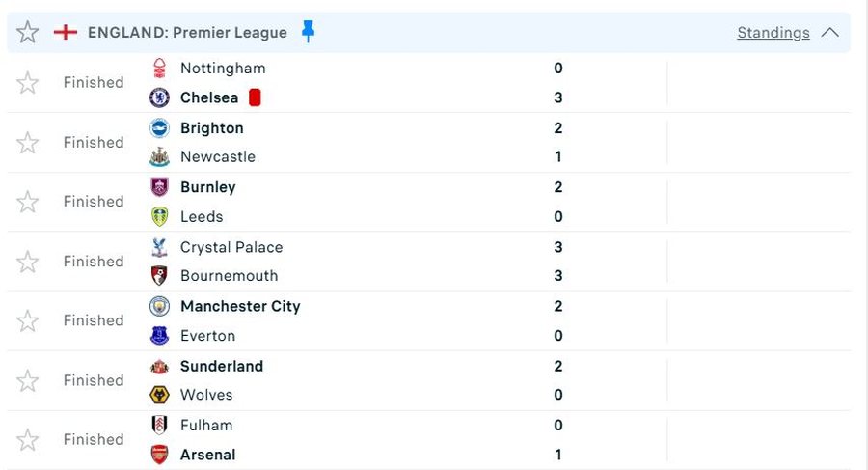The image size is (868, 470).
Task: Select the Sunderland team name
Action: click(222, 366)
